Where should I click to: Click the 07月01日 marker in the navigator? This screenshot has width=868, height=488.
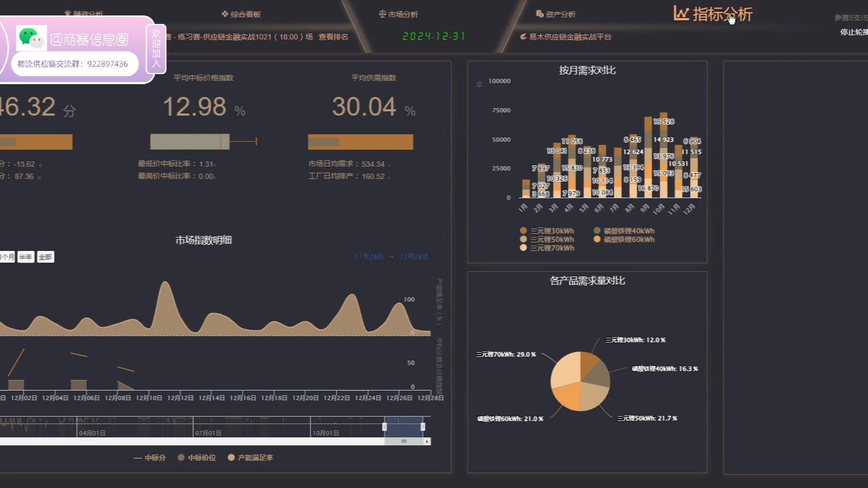pyautogui.click(x=208, y=433)
